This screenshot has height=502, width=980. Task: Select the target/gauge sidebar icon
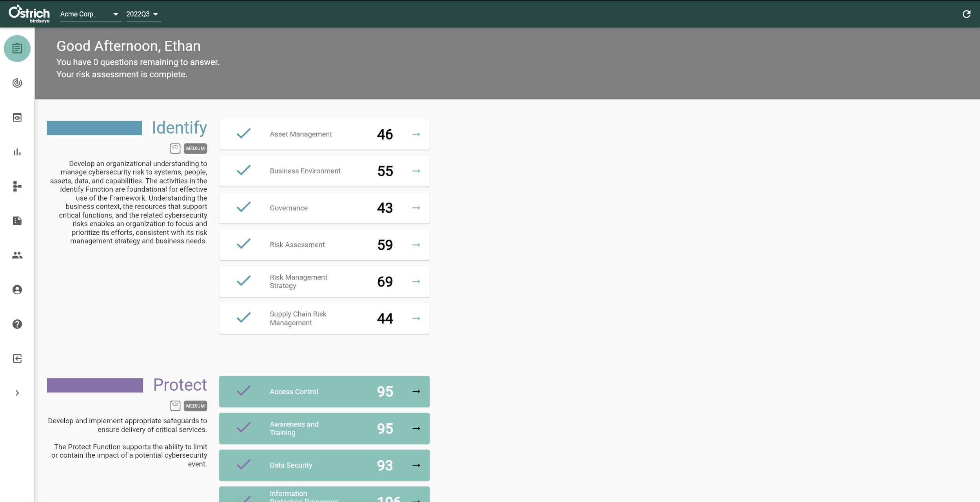17,83
